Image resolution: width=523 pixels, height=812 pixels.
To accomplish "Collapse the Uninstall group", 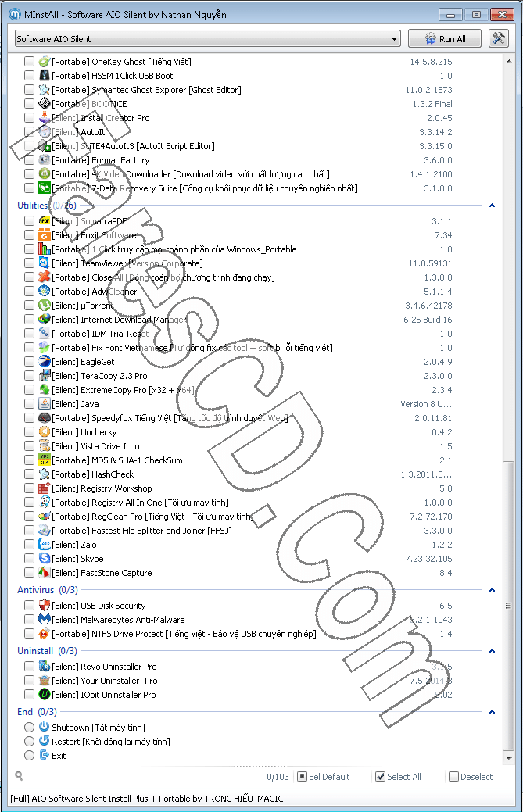I will (492, 651).
